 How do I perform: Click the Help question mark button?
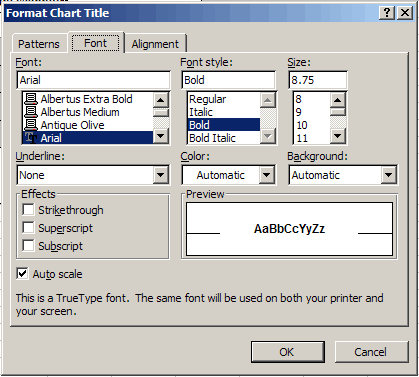387,13
